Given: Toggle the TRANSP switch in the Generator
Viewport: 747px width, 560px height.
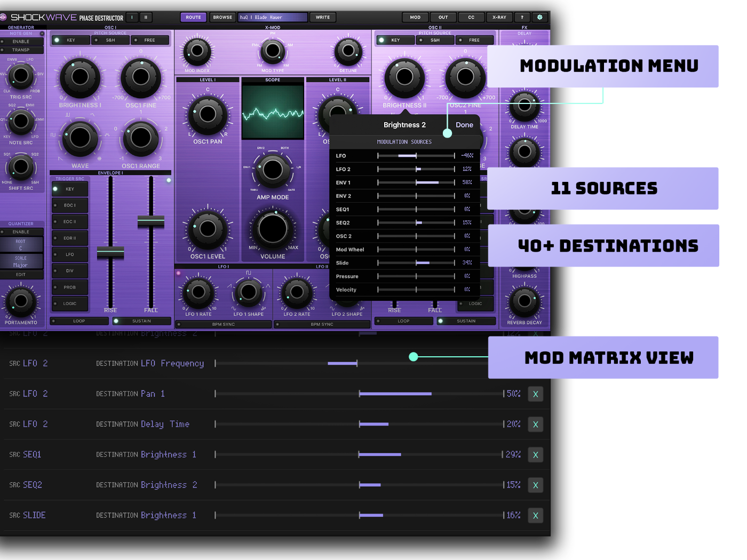Looking at the screenshot, I should click(x=22, y=50).
